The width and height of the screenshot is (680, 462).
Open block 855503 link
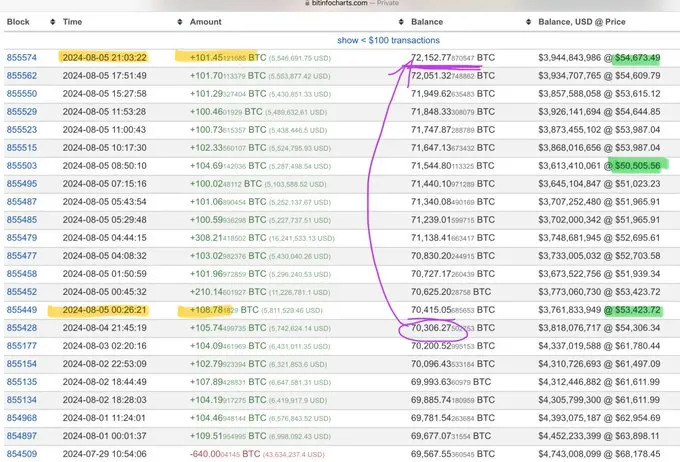tap(22, 166)
